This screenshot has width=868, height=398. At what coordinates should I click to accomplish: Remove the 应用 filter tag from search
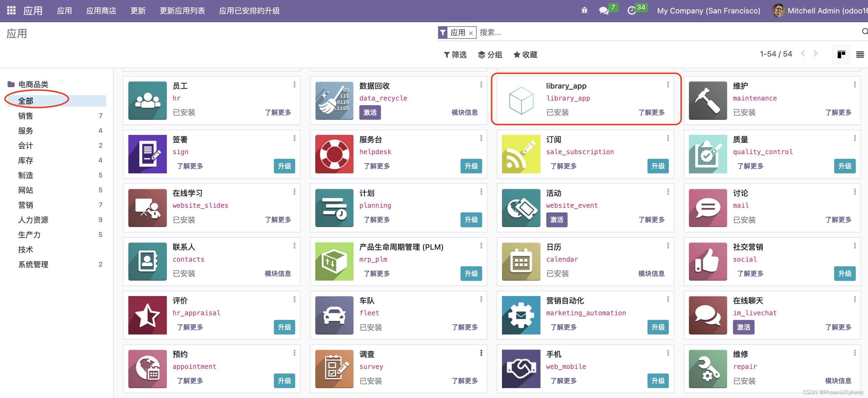[471, 33]
